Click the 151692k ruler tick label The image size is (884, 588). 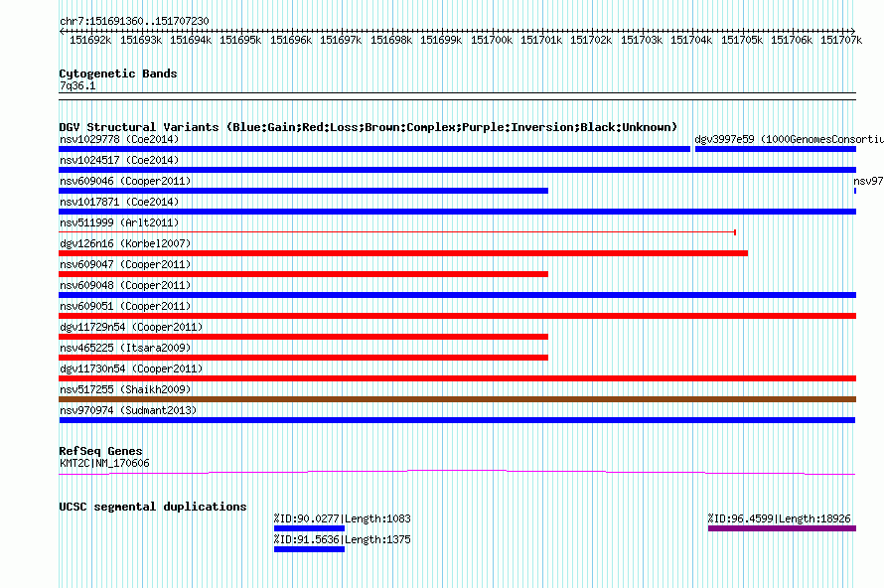[90, 41]
